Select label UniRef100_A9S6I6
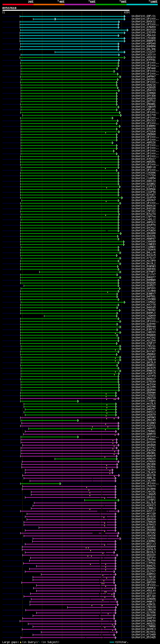 pyautogui.click(x=143, y=57)
